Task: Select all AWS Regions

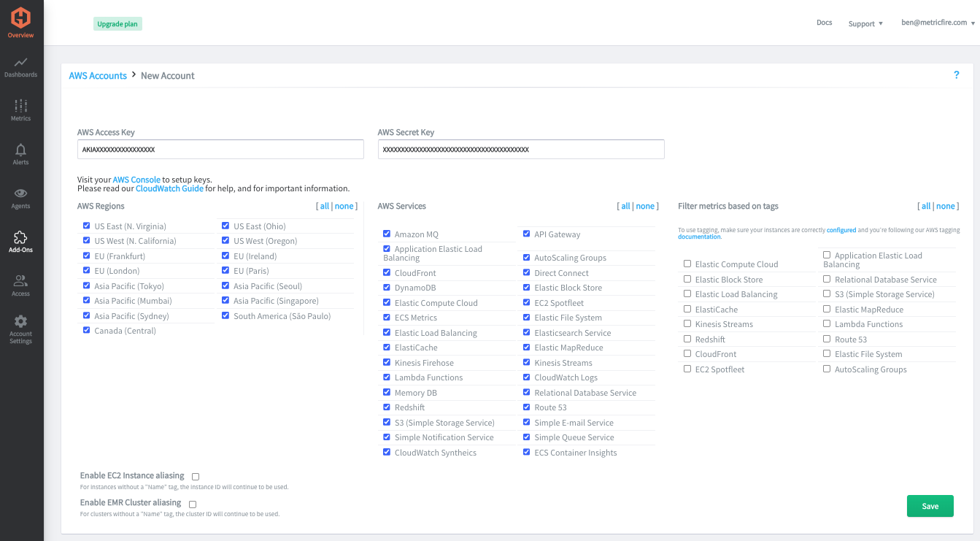Action: coord(325,206)
